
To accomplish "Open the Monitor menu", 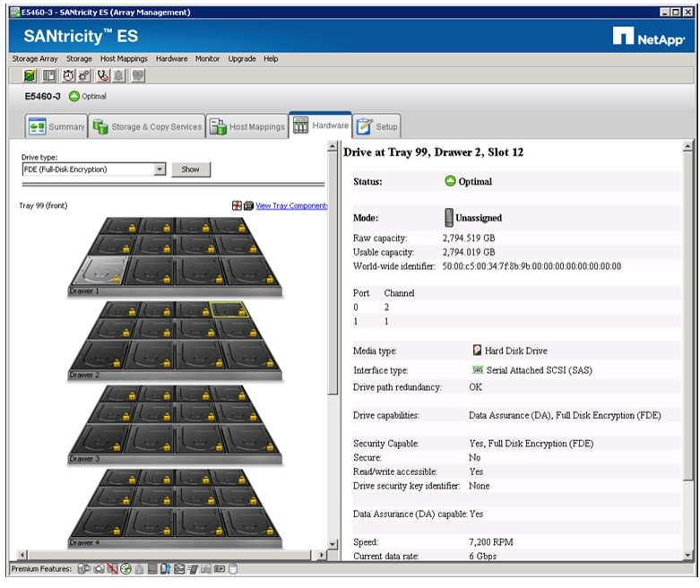I will (207, 58).
